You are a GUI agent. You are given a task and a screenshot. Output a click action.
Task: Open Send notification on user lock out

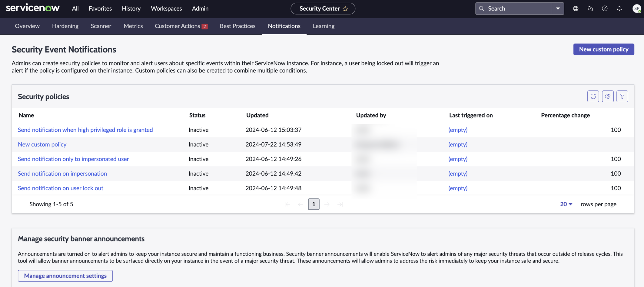point(61,188)
